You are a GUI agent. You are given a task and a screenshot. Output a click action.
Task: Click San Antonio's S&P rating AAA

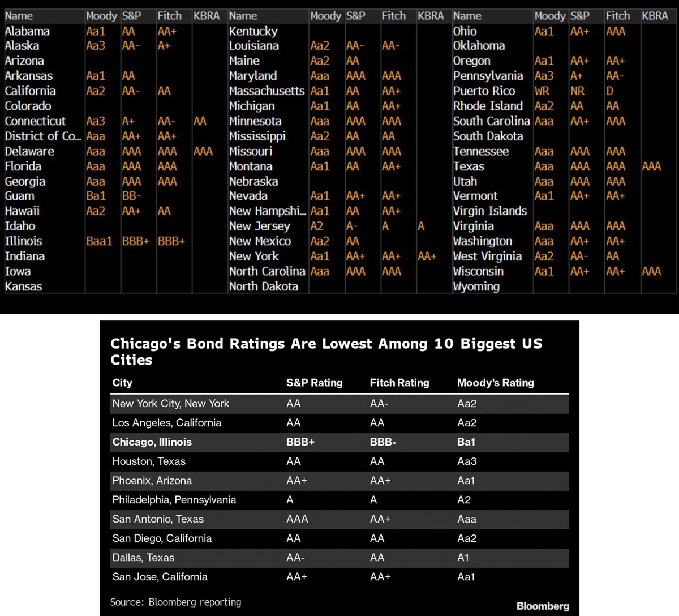297,519
